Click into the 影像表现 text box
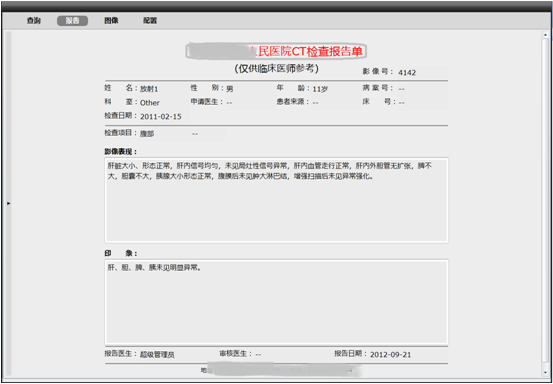This screenshot has height=384, width=553. pyautogui.click(x=276, y=200)
